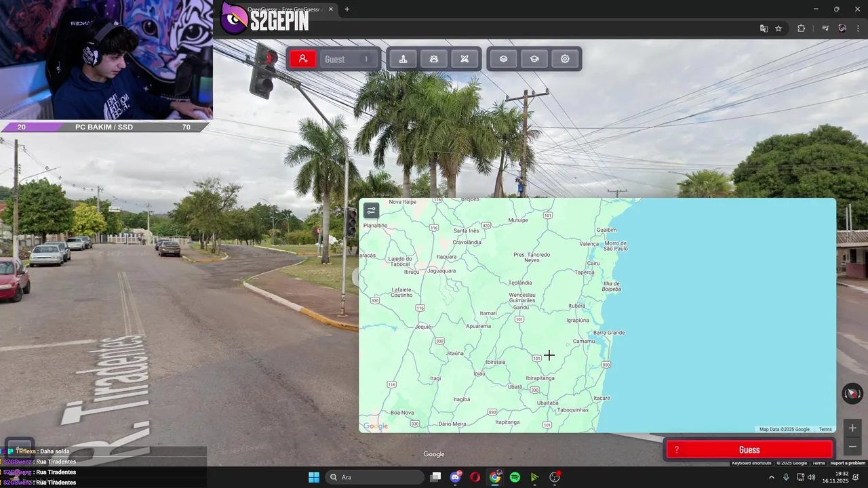Bookmark this tab with star icon
This screenshot has width=868, height=488.
point(778,28)
